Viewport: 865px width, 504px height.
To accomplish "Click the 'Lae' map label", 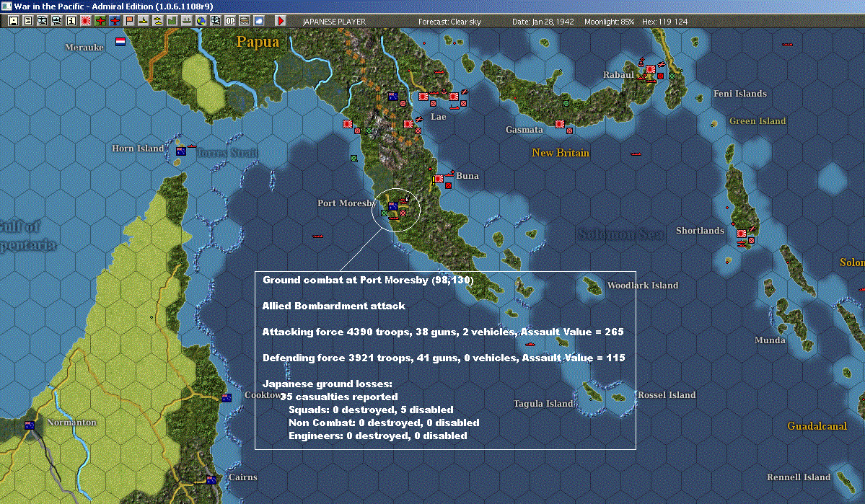I will (x=439, y=117).
